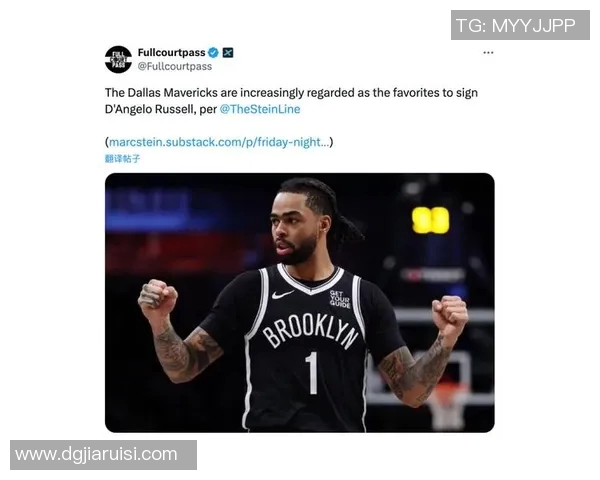Click the yellow shot clock digits
Screen dimensions: 600x480
coord(430,220)
